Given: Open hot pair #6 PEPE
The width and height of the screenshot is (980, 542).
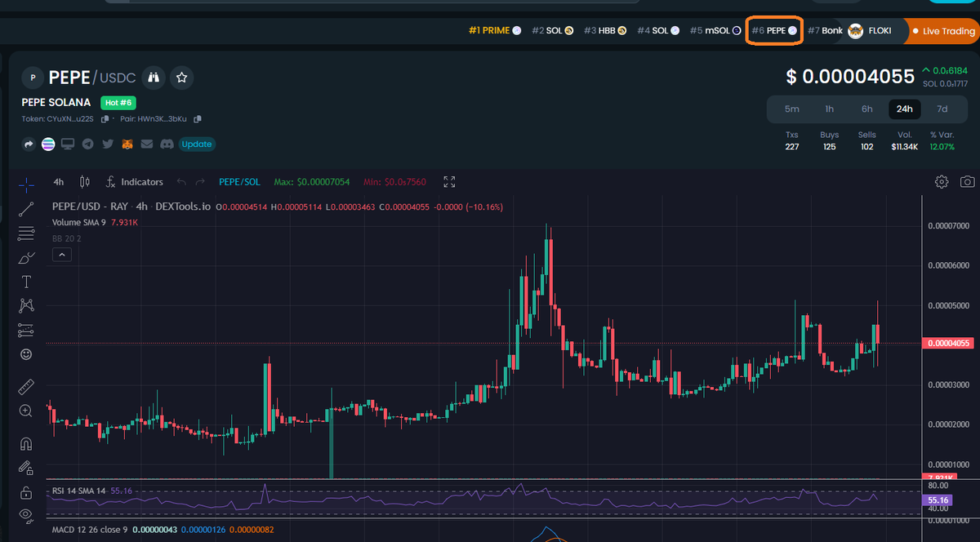Looking at the screenshot, I should click(773, 31).
